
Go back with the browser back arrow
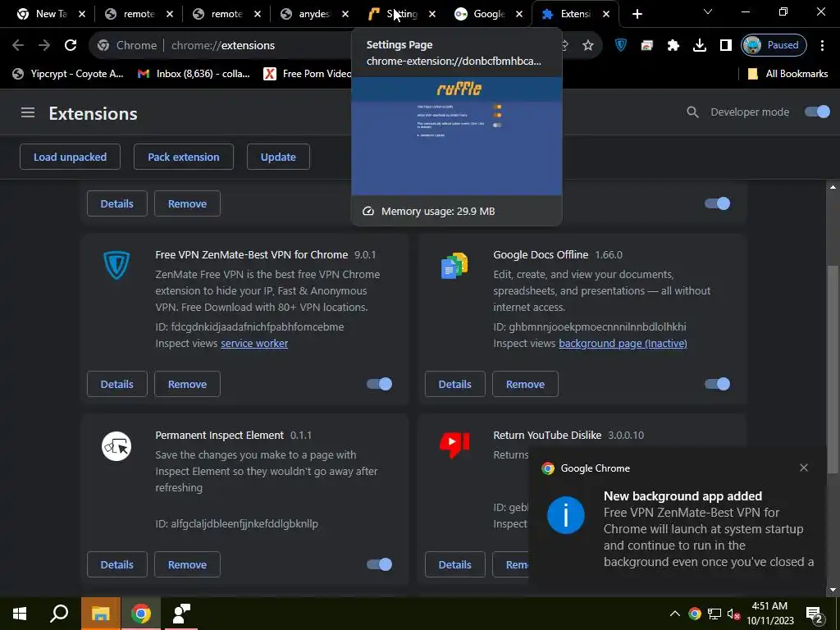click(18, 45)
